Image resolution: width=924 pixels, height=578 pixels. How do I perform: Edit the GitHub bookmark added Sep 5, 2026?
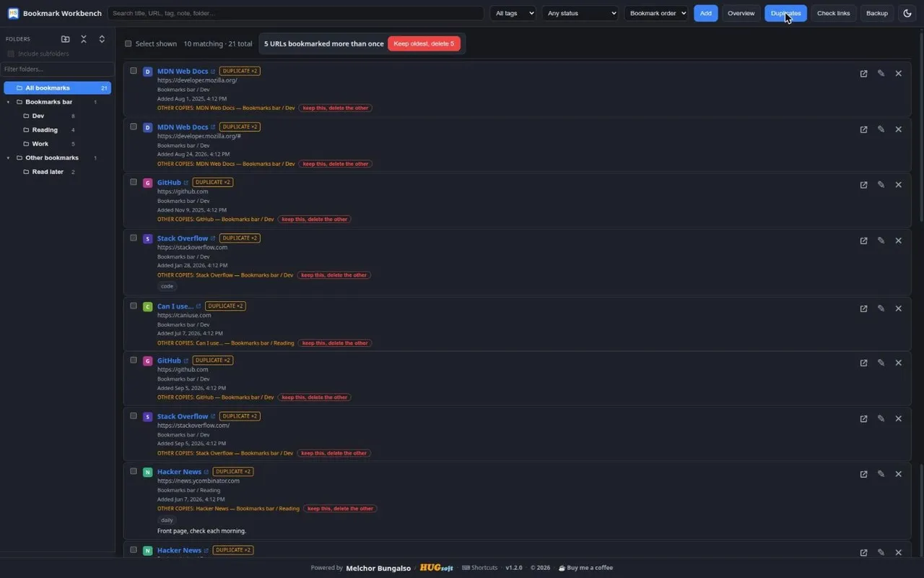pos(881,363)
